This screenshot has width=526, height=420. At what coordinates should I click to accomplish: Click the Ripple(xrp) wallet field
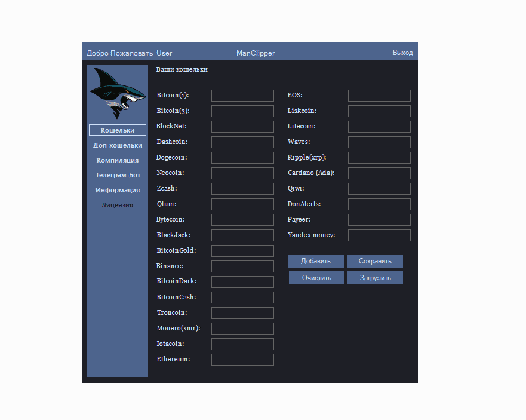coord(379,157)
